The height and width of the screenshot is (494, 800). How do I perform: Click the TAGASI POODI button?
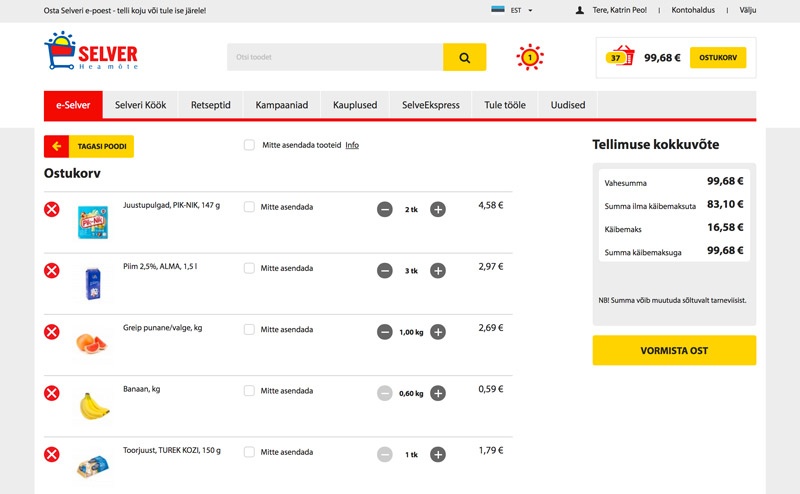coord(89,146)
